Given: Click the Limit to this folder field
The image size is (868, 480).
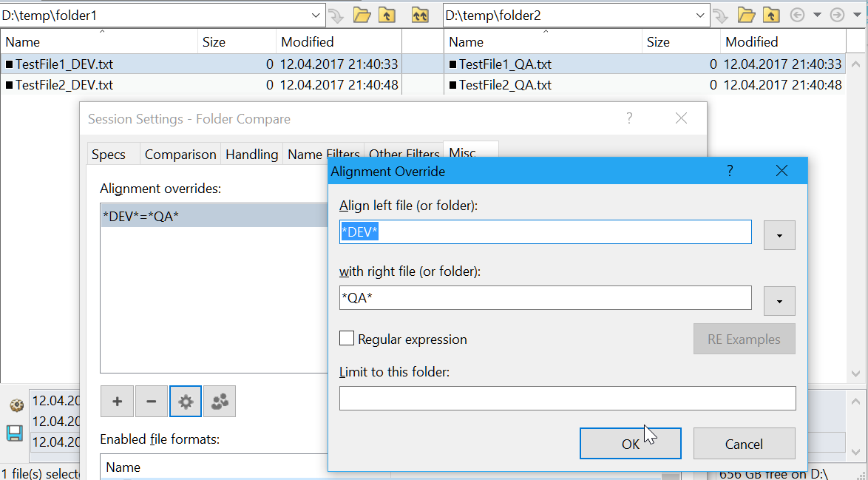Looking at the screenshot, I should tap(567, 398).
